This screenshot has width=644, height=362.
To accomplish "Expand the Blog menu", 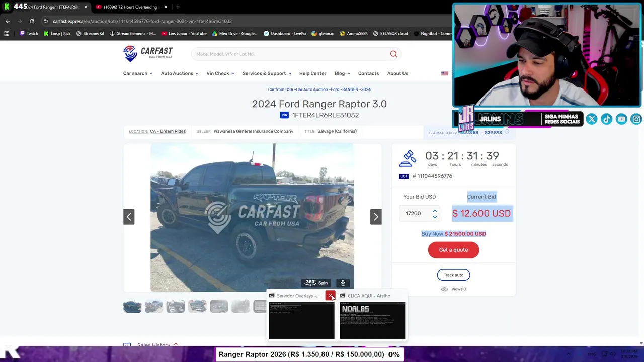I will tap(343, 73).
